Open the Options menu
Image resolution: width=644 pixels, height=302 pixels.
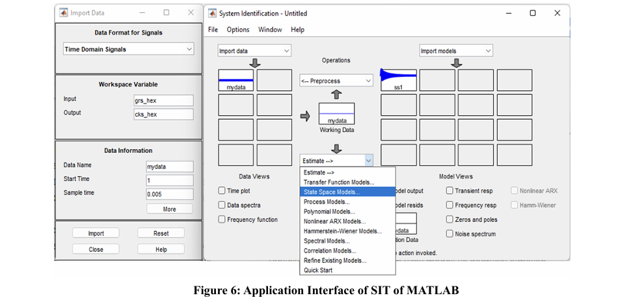[238, 29]
